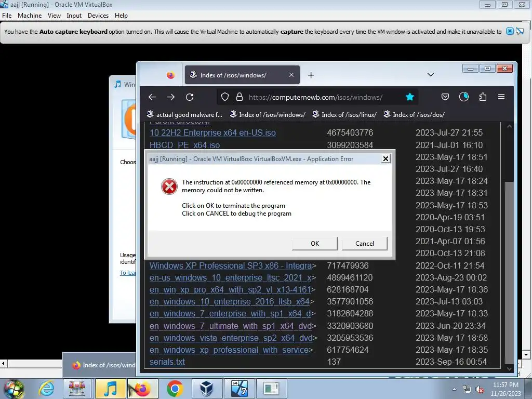Open Windows XP Professional SP3 x86 link

231,265
